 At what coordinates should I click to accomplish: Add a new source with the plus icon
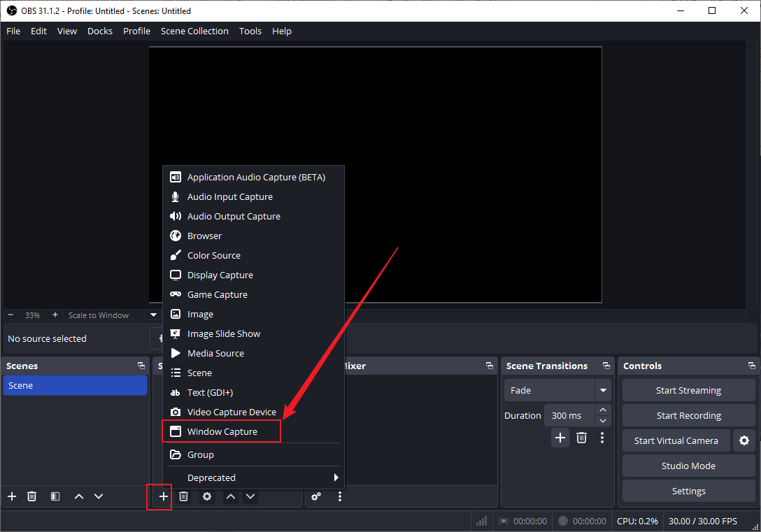[x=163, y=496]
